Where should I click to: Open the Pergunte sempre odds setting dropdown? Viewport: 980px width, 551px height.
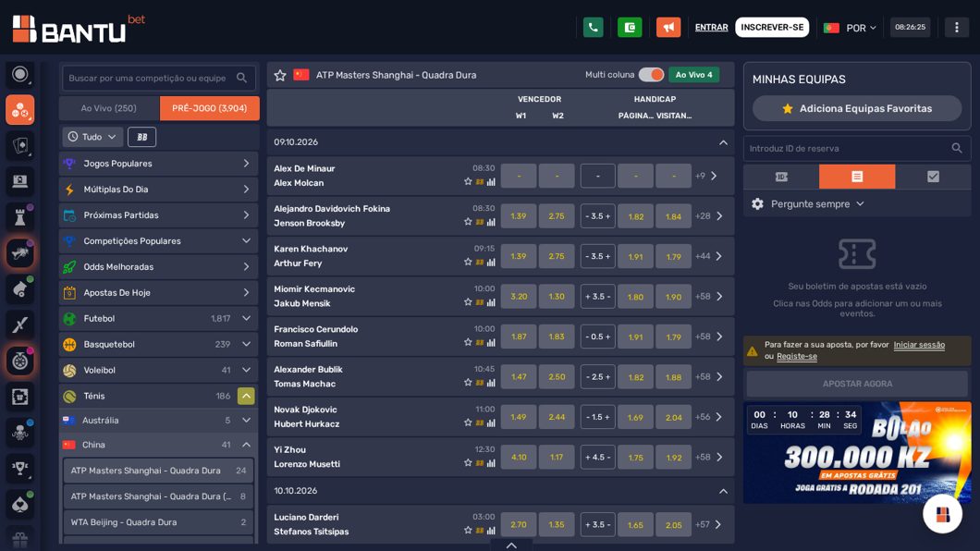pyautogui.click(x=817, y=204)
